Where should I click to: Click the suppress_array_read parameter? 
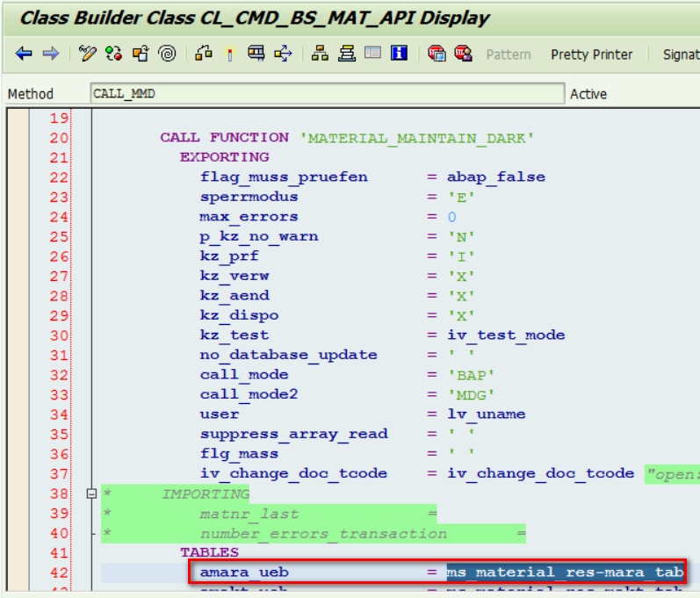(293, 434)
